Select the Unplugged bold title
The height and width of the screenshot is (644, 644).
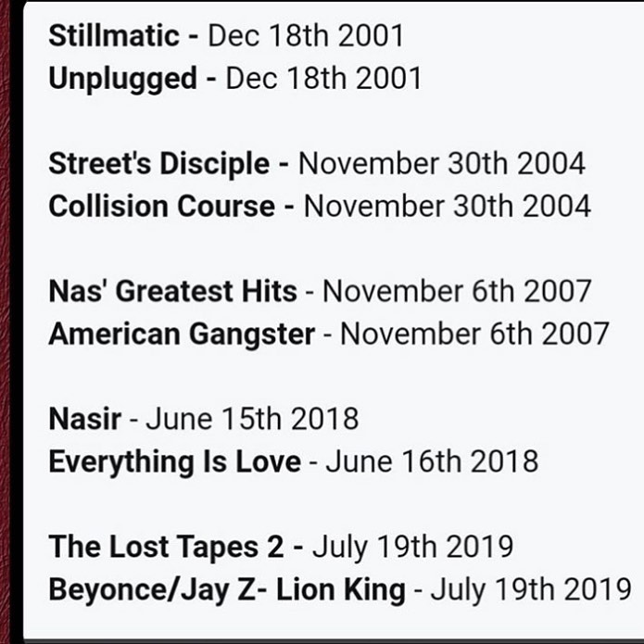[x=122, y=79]
